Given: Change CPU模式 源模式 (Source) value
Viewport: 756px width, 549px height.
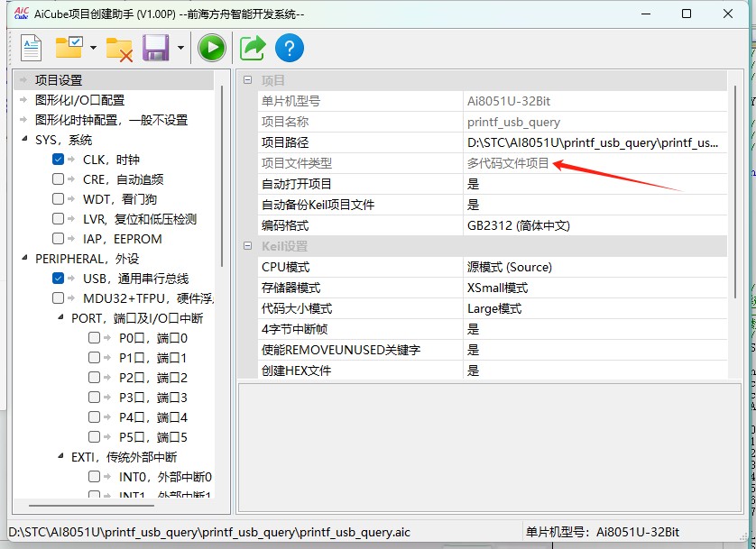Looking at the screenshot, I should pyautogui.click(x=595, y=267).
